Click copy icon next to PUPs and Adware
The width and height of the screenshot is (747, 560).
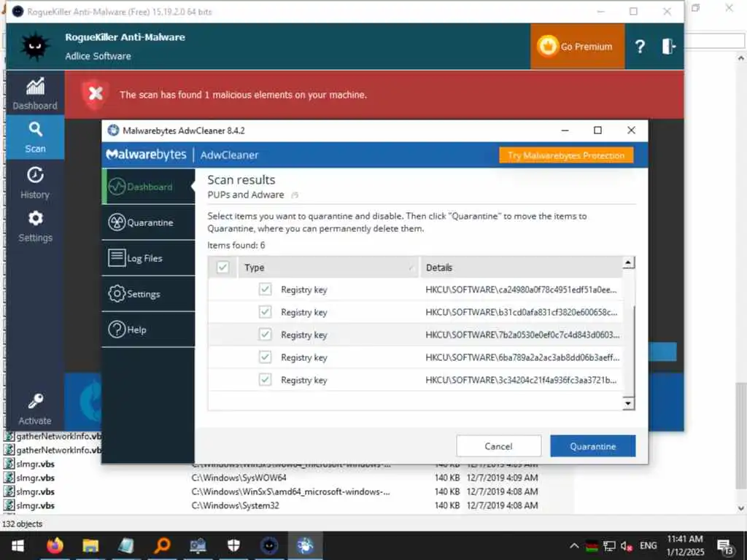tap(295, 195)
